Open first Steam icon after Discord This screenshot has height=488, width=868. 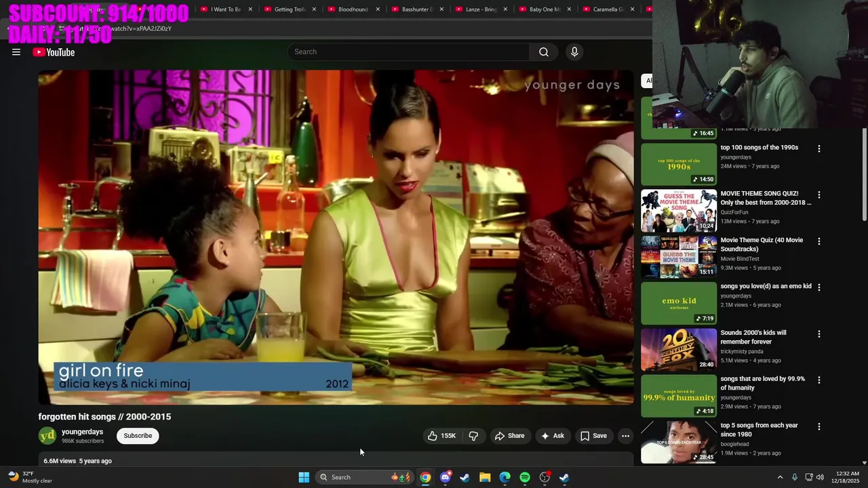(465, 477)
